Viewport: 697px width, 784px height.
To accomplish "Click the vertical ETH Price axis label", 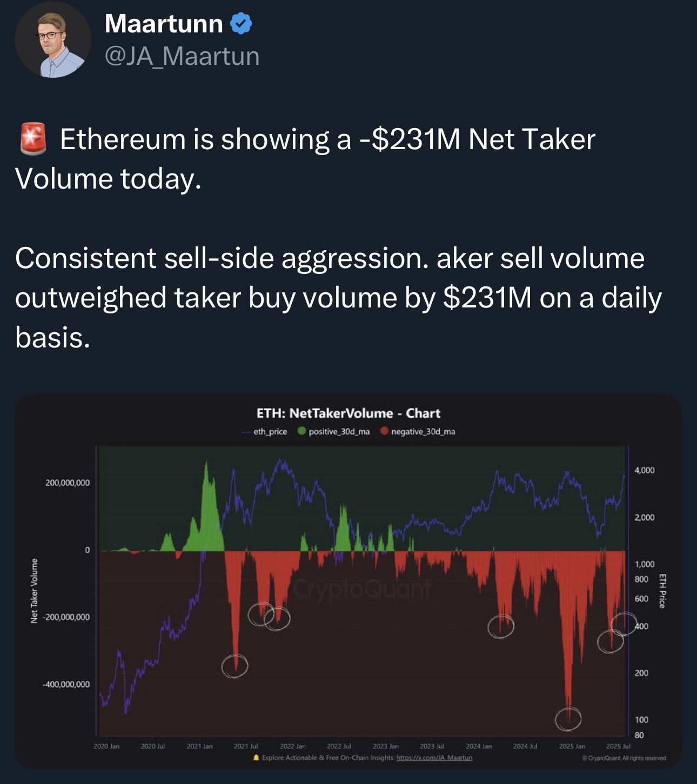I will coord(662,591).
